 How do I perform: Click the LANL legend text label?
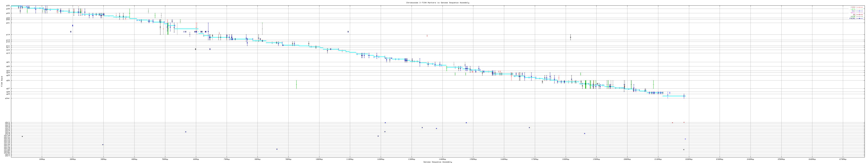point(853,9)
